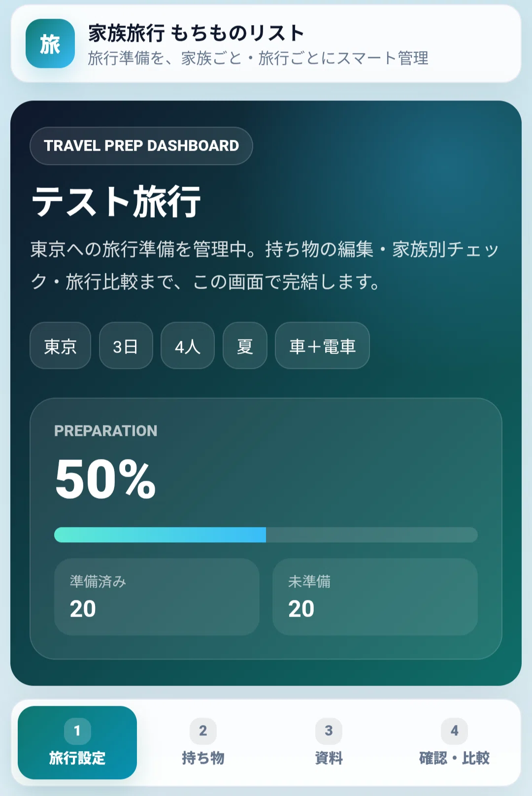Select step 1 number badge
The height and width of the screenshot is (796, 532).
click(x=77, y=731)
